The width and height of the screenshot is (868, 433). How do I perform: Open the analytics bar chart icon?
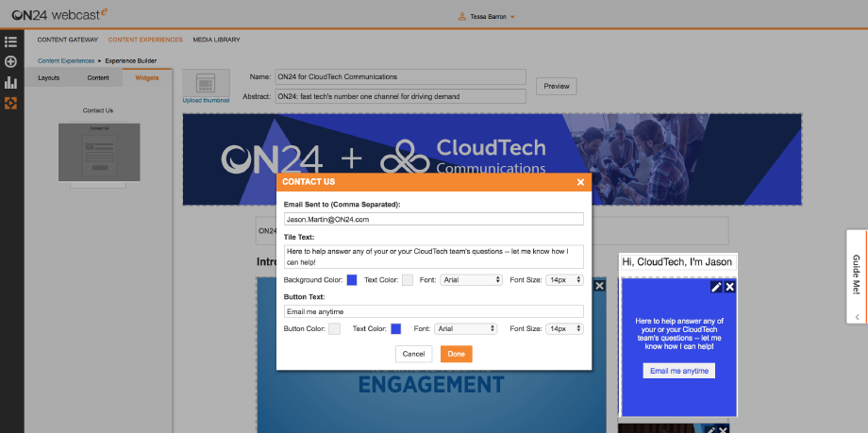point(10,83)
